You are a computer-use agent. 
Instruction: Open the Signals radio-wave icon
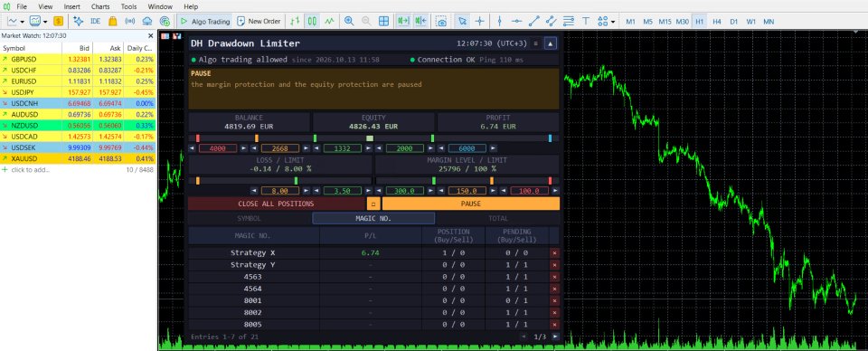click(130, 21)
